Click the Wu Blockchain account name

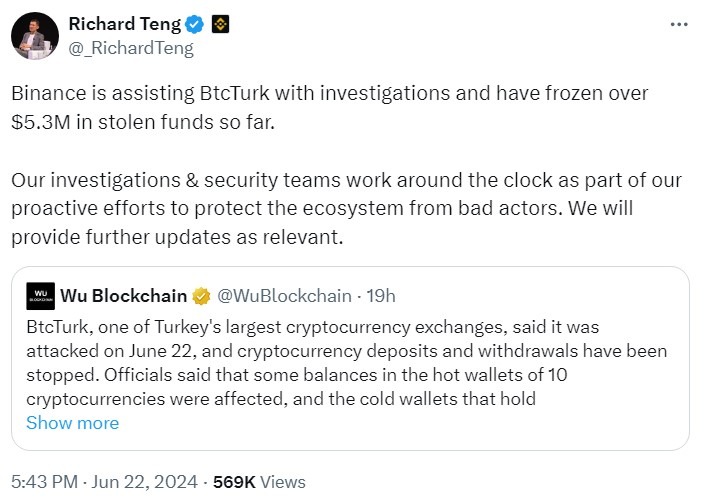(x=124, y=295)
